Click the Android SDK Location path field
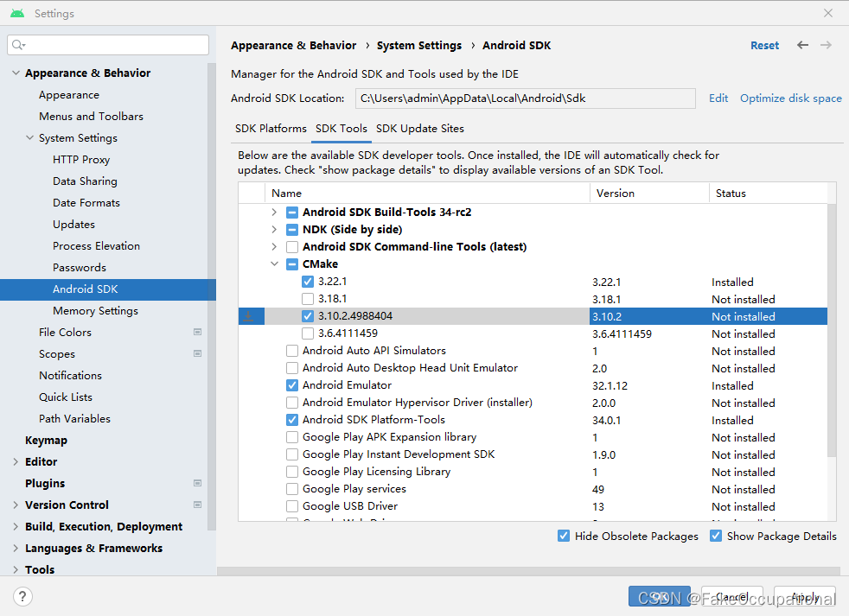This screenshot has width=849, height=616. 525,98
